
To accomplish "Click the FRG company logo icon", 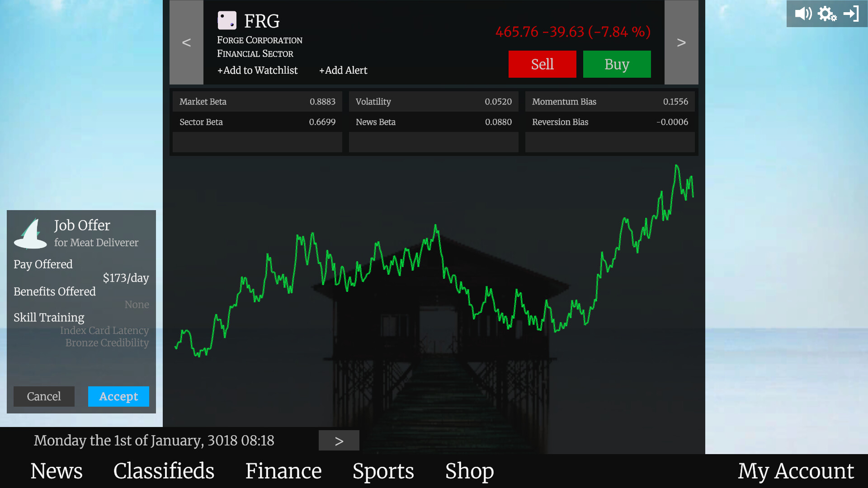I will coord(227,19).
